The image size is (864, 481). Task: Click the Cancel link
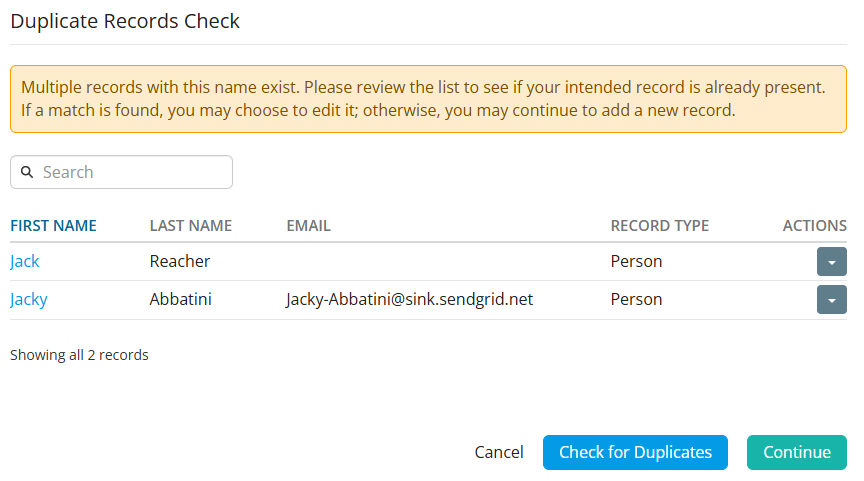coord(499,452)
